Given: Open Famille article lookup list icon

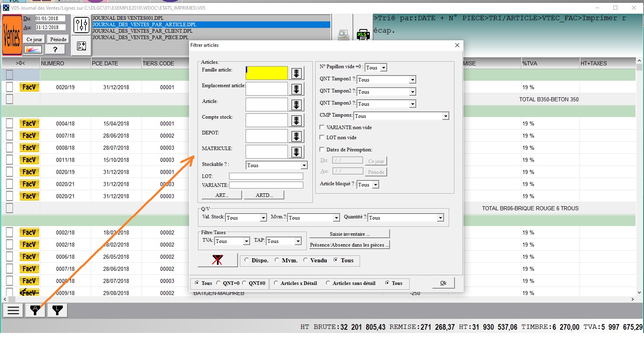Looking at the screenshot, I should (x=296, y=73).
